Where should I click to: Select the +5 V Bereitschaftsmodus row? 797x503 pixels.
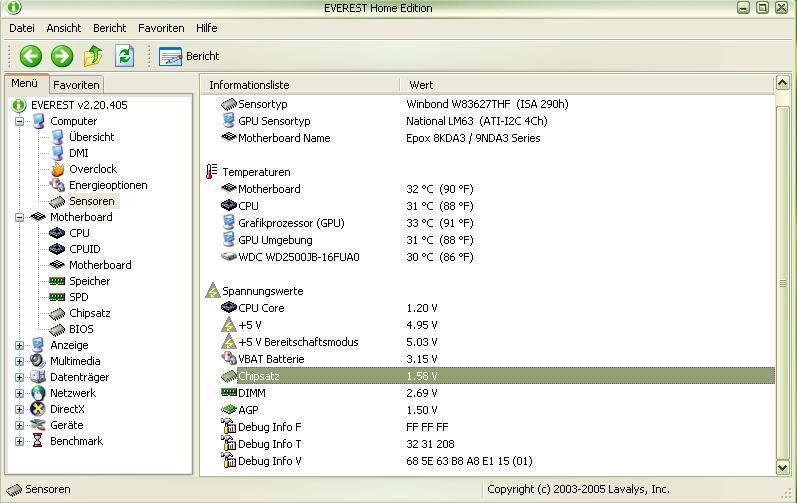tap(488, 342)
